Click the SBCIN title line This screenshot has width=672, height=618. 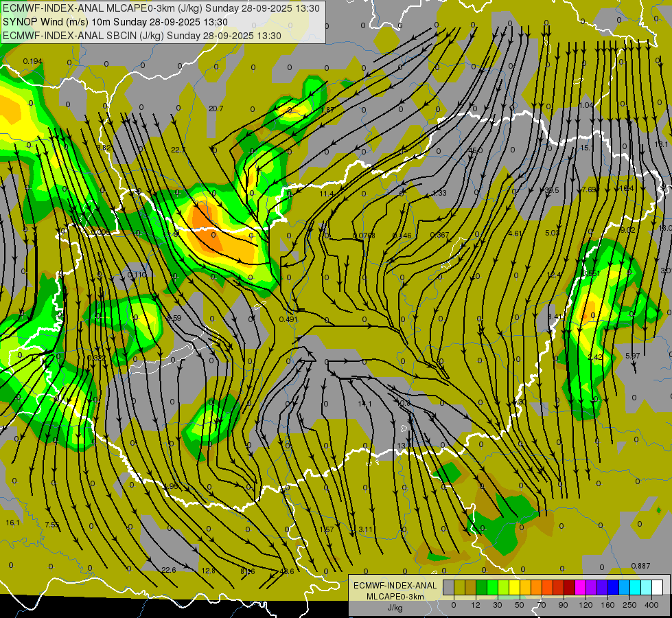[x=142, y=36]
